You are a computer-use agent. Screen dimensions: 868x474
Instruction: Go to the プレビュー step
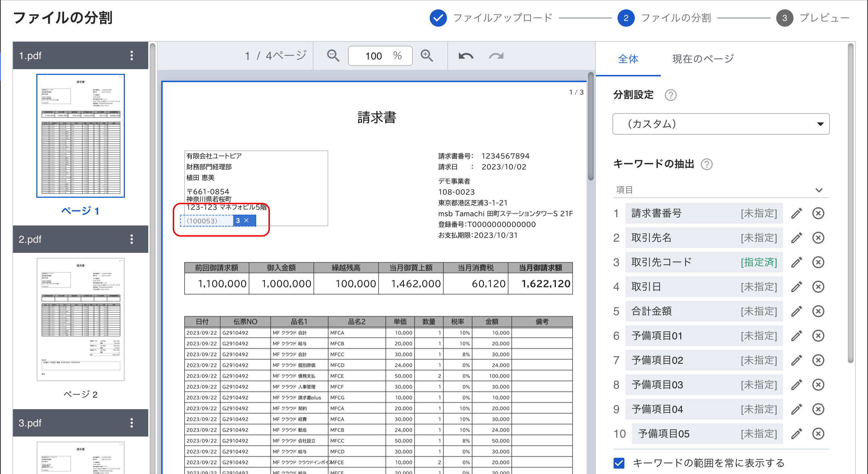pyautogui.click(x=824, y=18)
